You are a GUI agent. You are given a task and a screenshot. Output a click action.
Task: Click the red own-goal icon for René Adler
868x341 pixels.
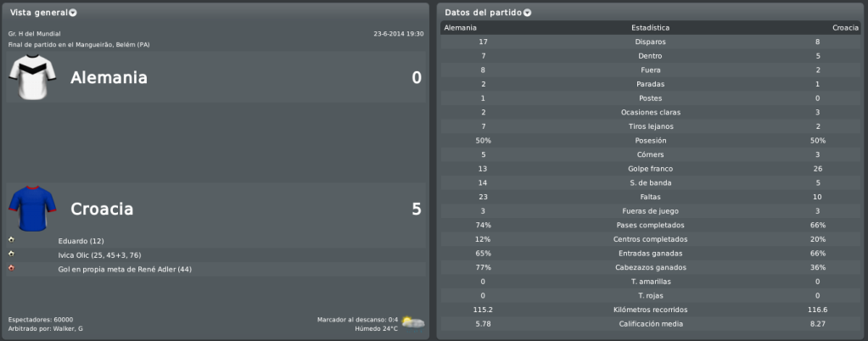(x=12, y=269)
